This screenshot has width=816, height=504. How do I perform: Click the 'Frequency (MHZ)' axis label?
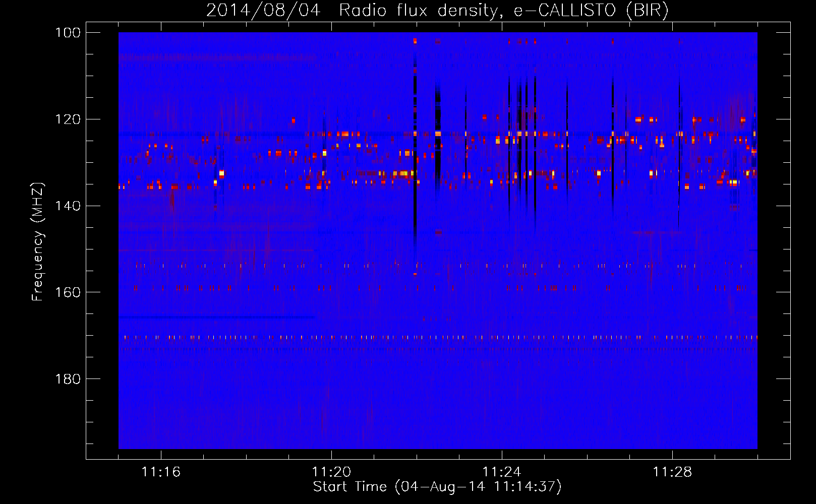(x=38, y=241)
